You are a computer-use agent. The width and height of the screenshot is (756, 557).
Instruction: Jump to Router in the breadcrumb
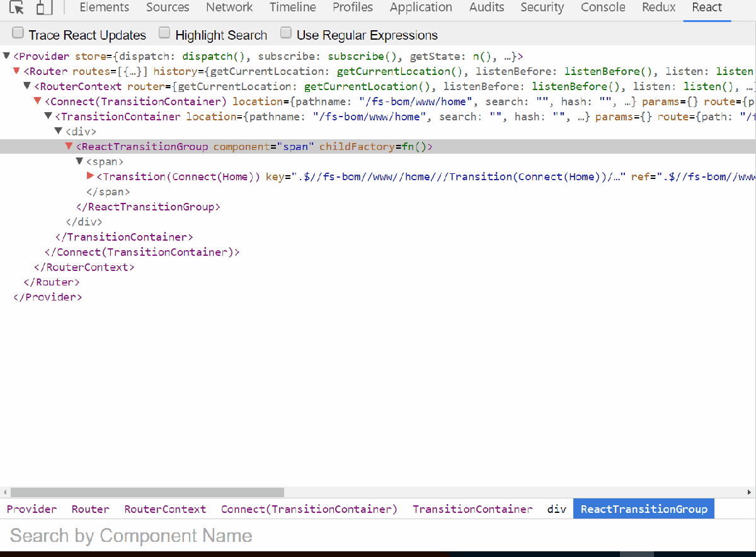coord(90,509)
